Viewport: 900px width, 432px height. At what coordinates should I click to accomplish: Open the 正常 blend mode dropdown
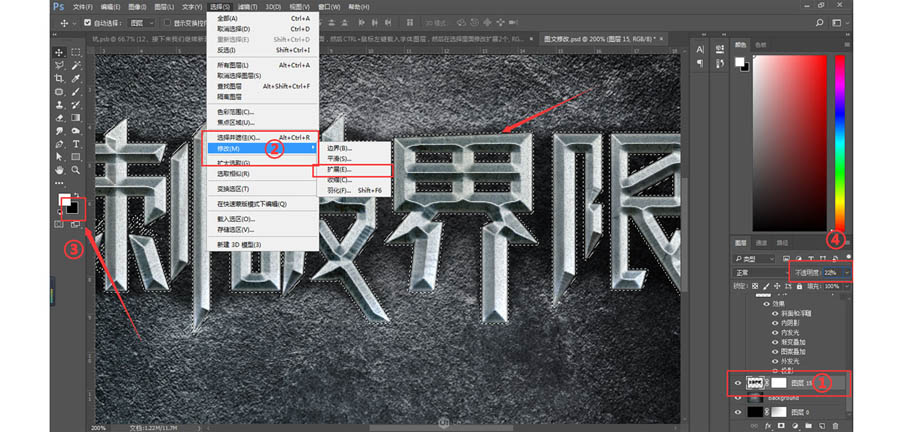tap(761, 273)
